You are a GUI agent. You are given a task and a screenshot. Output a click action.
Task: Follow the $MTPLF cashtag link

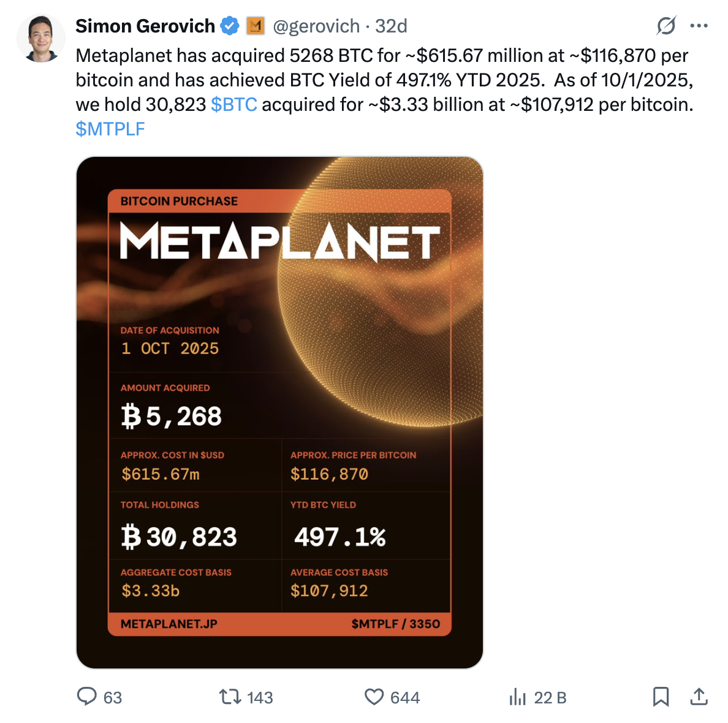[110, 129]
